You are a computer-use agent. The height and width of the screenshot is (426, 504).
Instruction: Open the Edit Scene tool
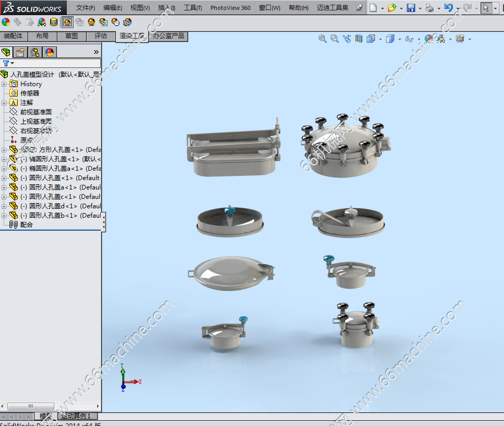(42, 22)
